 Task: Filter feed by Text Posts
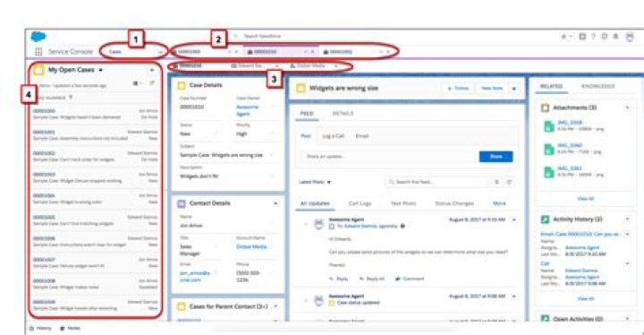(403, 203)
